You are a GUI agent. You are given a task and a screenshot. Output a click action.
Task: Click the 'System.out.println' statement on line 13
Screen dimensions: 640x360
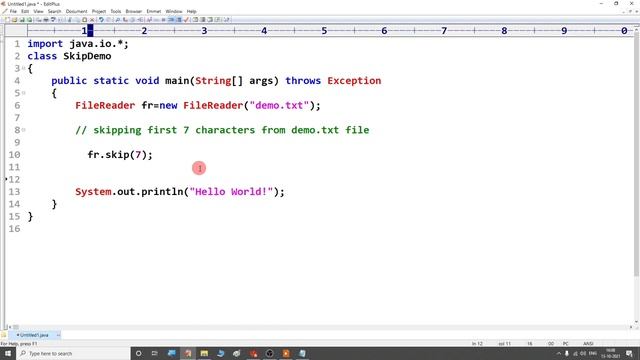(x=180, y=191)
